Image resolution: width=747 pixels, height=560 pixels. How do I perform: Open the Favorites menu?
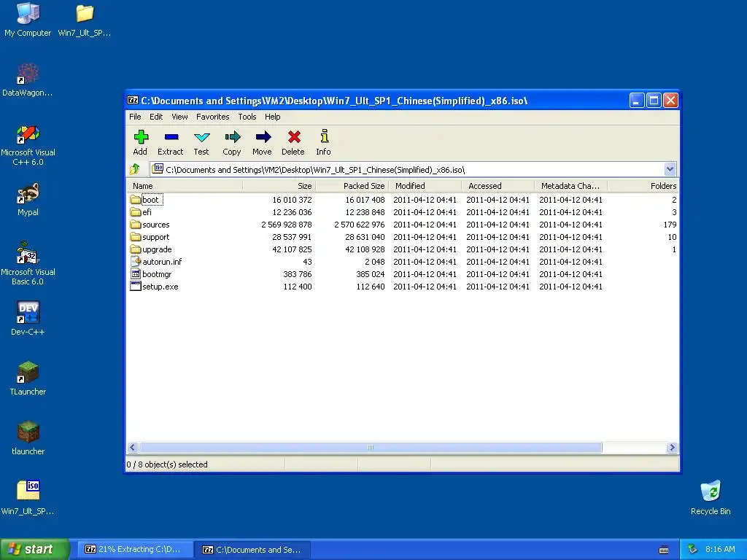(212, 117)
